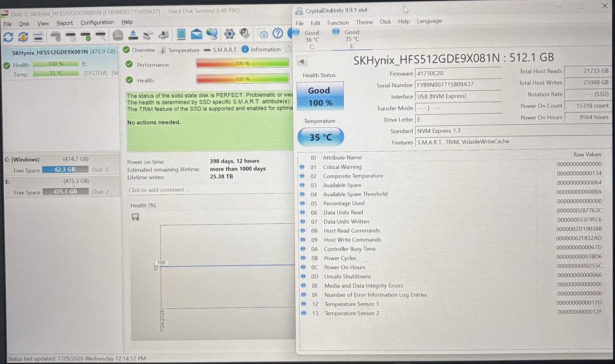Switch to the S.M.A.R.T. tab
615x364 pixels.
tap(221, 50)
